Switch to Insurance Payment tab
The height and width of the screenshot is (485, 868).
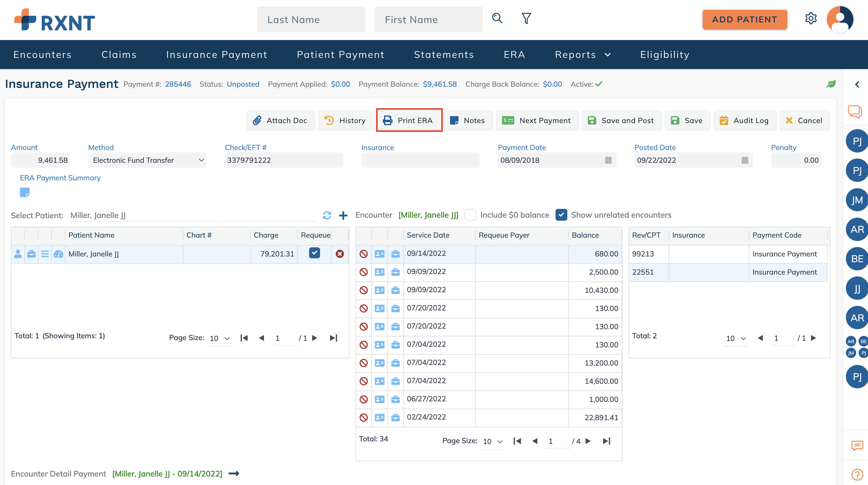point(217,55)
